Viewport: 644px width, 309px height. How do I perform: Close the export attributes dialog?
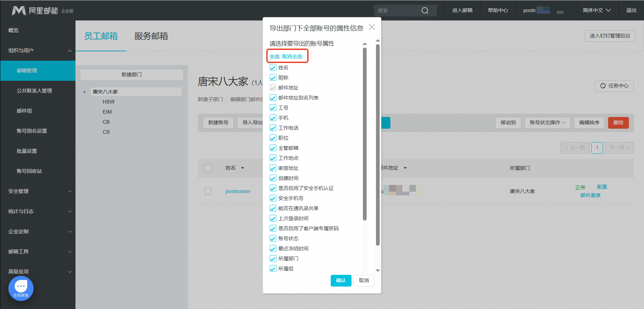[372, 27]
